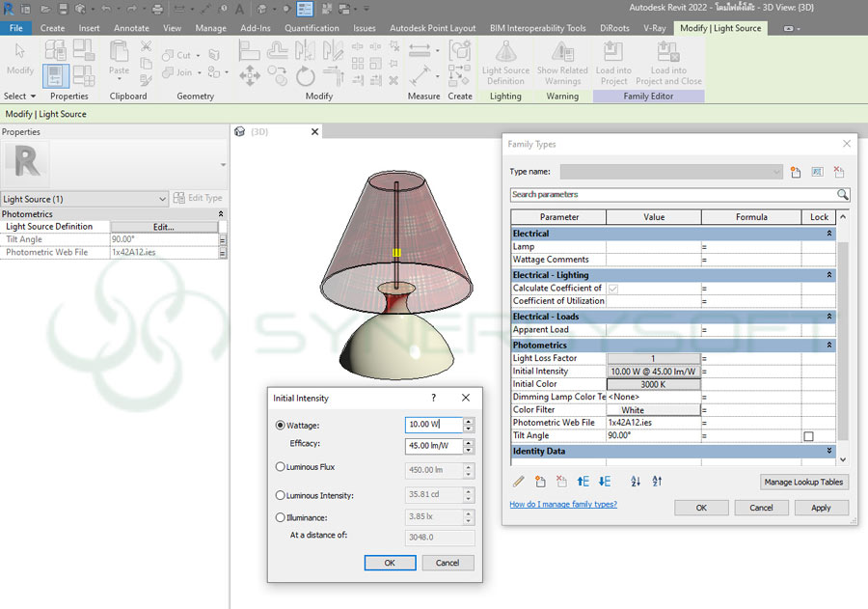Image resolution: width=868 pixels, height=609 pixels.
Task: Open the 'How do I manage family types?' link
Action: coord(562,505)
